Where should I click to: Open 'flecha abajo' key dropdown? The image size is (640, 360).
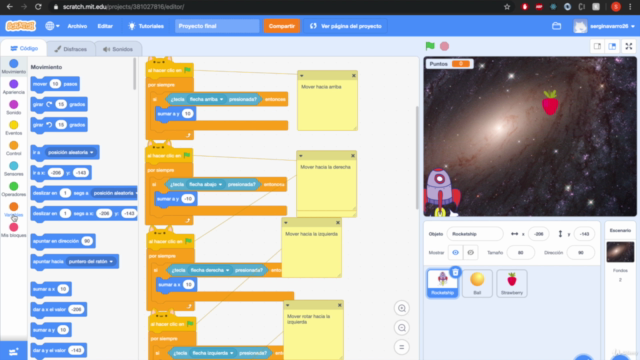205,184
